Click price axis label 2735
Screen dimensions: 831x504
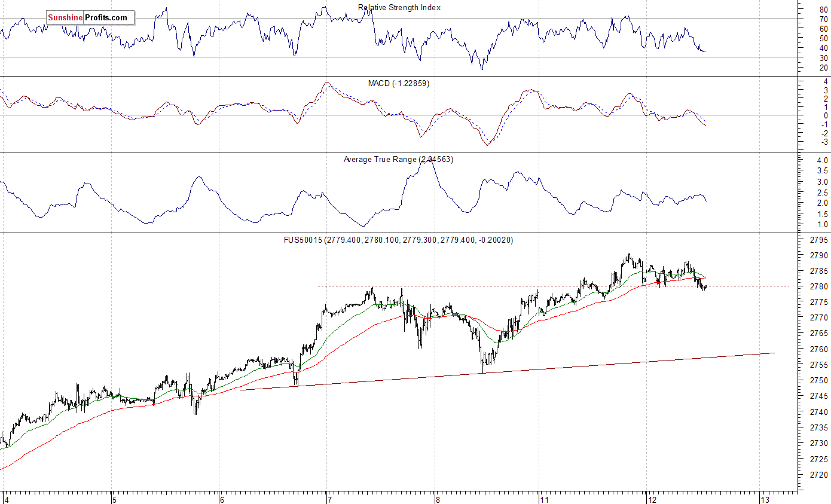pyautogui.click(x=820, y=427)
